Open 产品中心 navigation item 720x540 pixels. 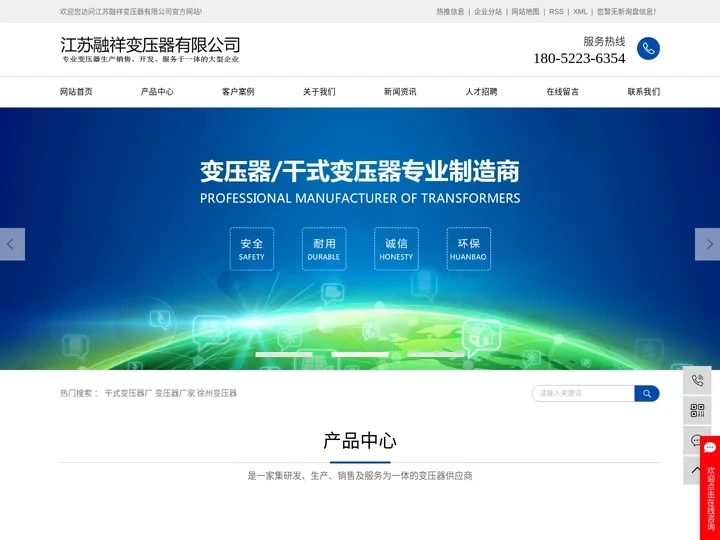(157, 92)
